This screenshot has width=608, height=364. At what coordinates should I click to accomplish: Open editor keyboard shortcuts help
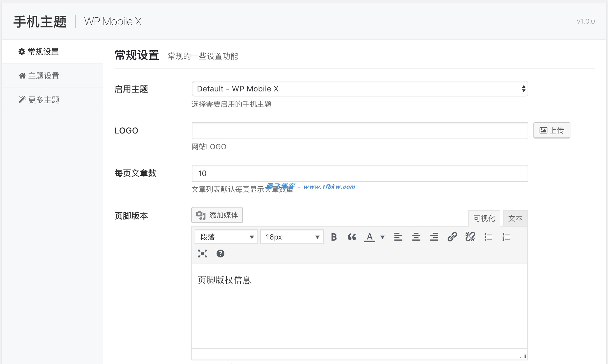pos(220,254)
